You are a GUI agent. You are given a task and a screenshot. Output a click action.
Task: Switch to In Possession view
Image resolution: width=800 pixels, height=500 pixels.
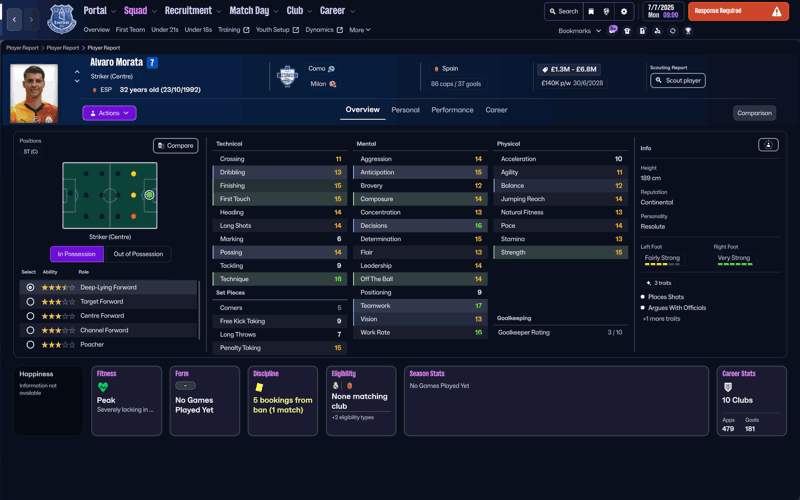click(x=77, y=254)
